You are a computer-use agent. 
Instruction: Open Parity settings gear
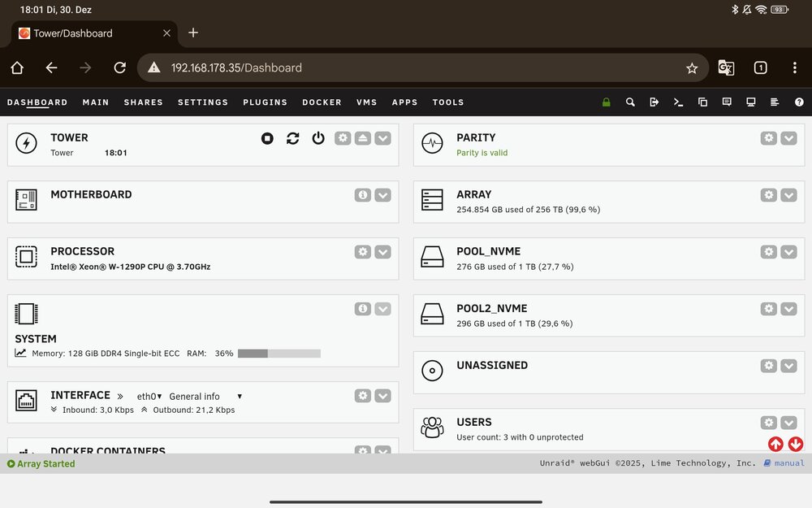click(x=769, y=138)
